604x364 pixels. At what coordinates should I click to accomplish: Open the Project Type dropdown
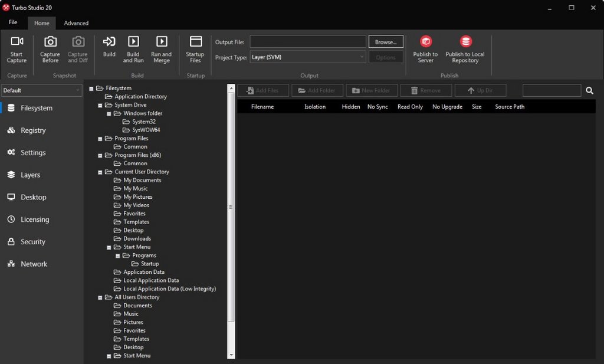click(x=307, y=57)
